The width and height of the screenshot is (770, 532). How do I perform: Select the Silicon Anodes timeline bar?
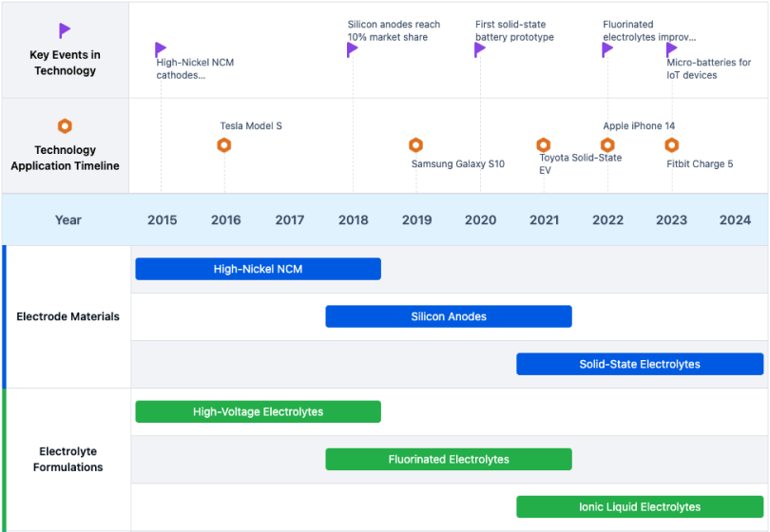tap(448, 316)
